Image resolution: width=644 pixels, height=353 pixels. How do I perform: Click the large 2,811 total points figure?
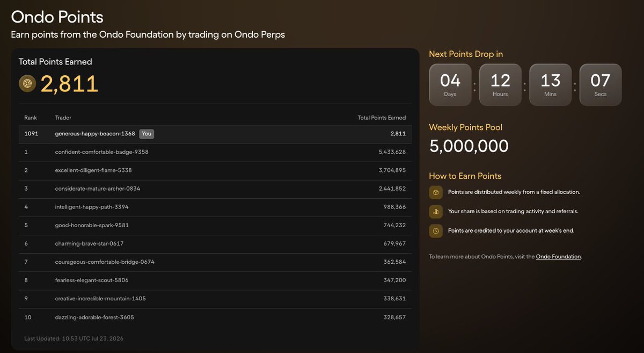[x=69, y=84]
